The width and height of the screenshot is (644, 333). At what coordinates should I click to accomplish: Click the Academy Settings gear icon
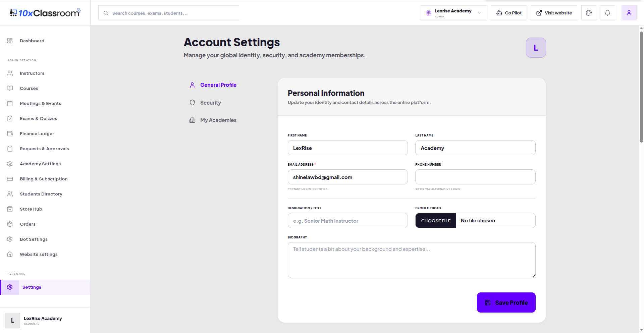[x=10, y=164]
